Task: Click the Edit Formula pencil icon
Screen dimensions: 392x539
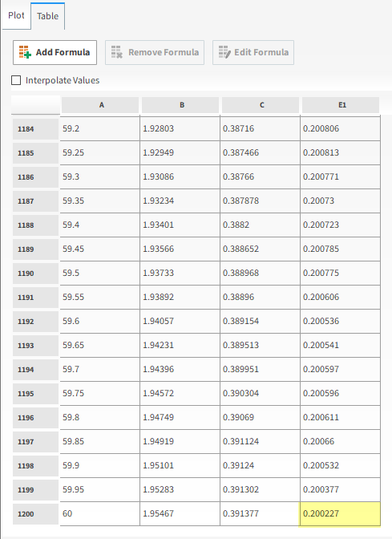Action: pos(224,52)
